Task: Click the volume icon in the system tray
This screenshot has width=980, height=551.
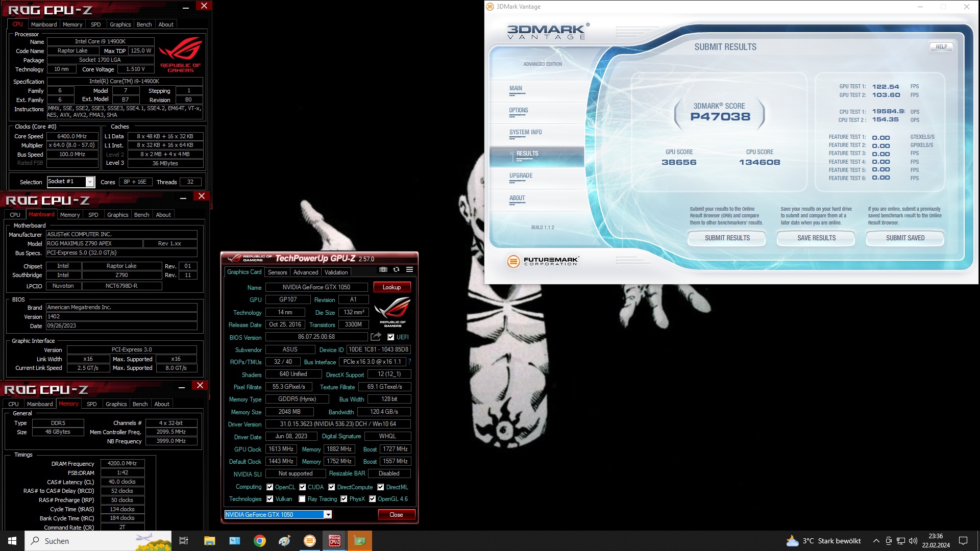Action: coord(913,541)
